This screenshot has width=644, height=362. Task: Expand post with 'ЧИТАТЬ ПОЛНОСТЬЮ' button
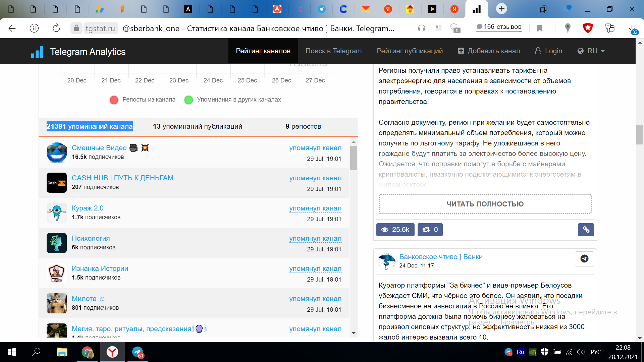click(485, 204)
